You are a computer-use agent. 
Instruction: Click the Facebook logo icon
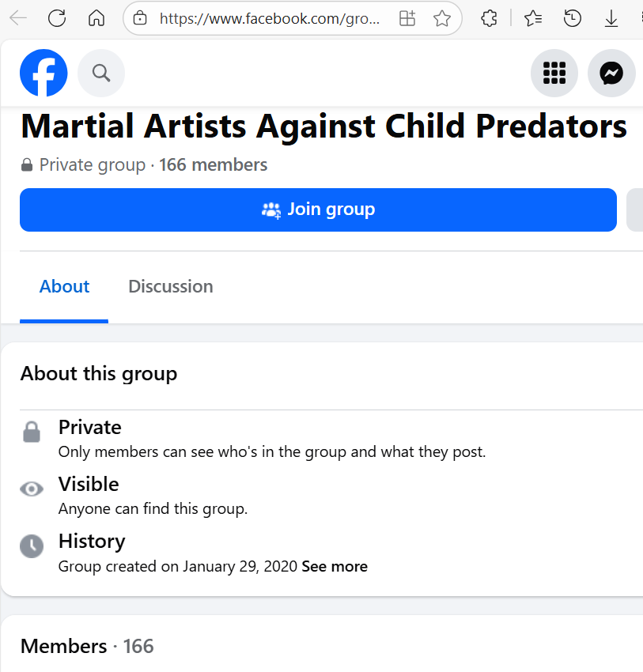(x=43, y=73)
